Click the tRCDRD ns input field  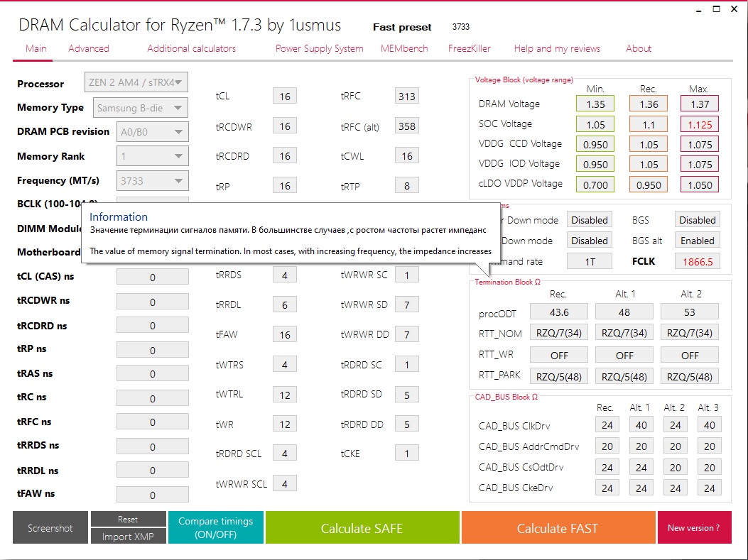[152, 326]
